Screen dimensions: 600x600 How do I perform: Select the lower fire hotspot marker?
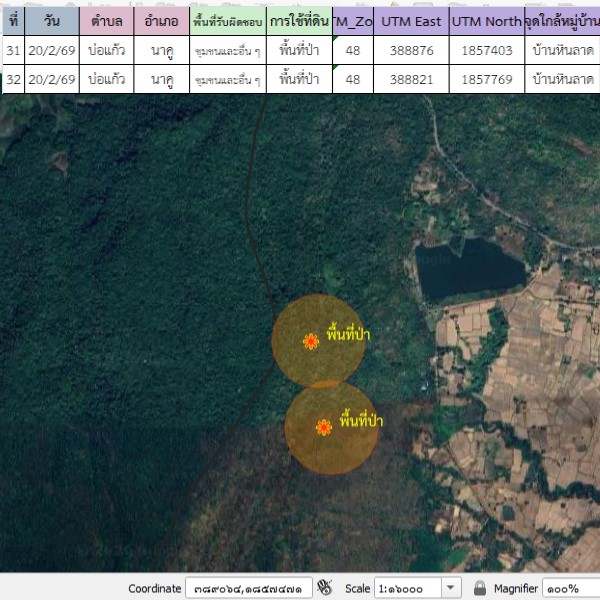click(324, 428)
